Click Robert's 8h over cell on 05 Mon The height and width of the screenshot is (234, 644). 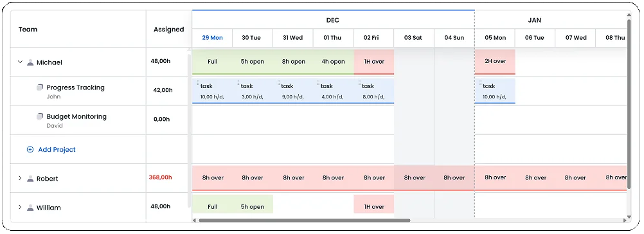pos(495,178)
